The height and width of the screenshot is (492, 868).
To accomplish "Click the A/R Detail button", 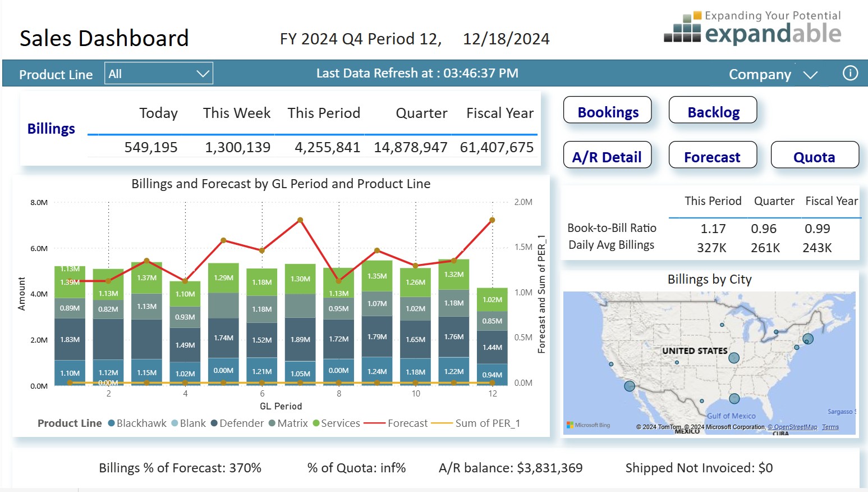I will click(x=607, y=156).
